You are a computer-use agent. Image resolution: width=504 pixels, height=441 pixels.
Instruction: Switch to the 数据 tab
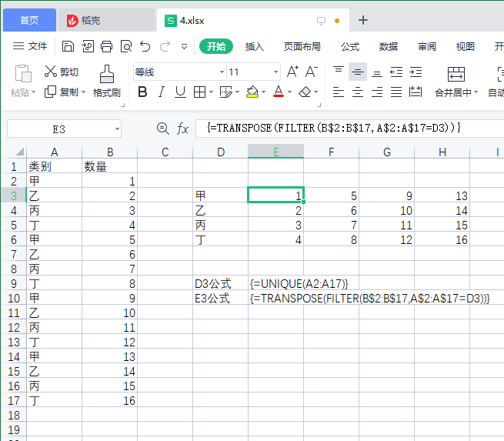[389, 47]
